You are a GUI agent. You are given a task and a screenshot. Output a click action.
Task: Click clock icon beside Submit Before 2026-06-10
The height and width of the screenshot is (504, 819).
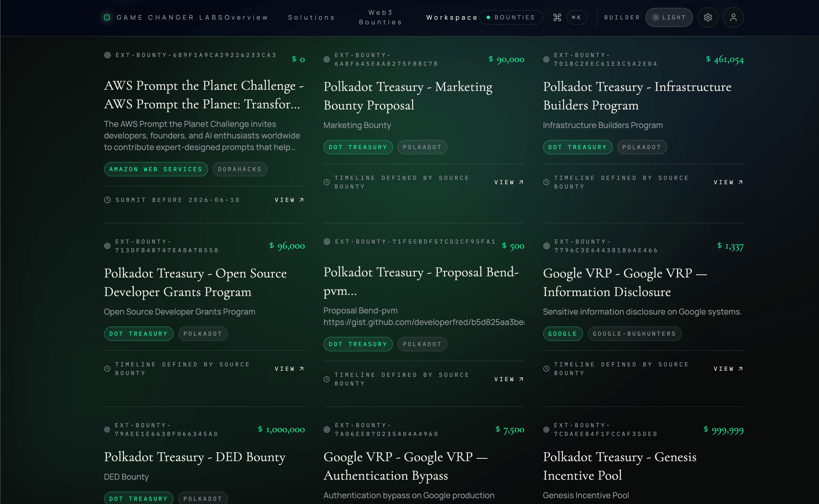pos(108,200)
